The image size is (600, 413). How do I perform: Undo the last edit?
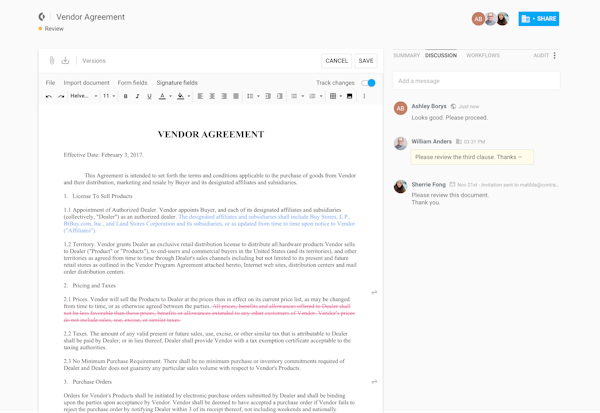[49, 97]
